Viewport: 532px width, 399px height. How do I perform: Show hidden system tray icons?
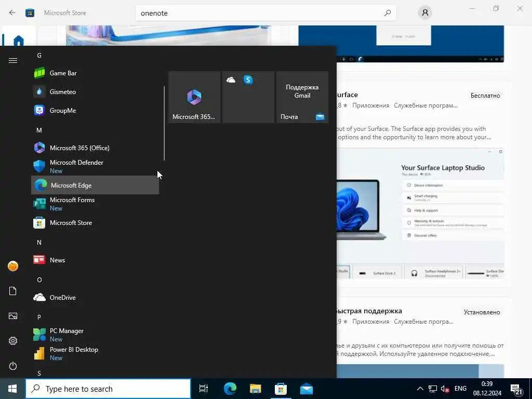pyautogui.click(x=420, y=389)
